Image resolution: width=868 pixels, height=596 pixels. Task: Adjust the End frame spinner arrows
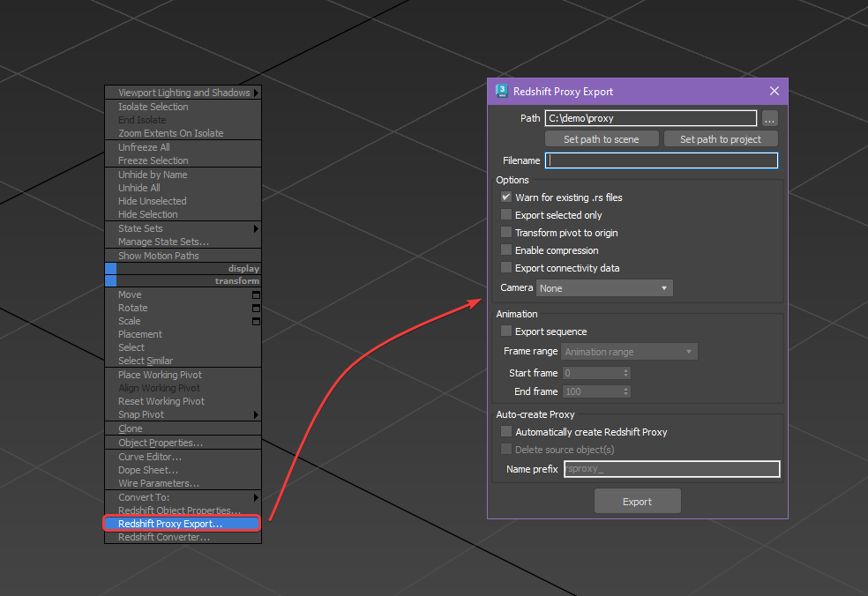click(625, 391)
